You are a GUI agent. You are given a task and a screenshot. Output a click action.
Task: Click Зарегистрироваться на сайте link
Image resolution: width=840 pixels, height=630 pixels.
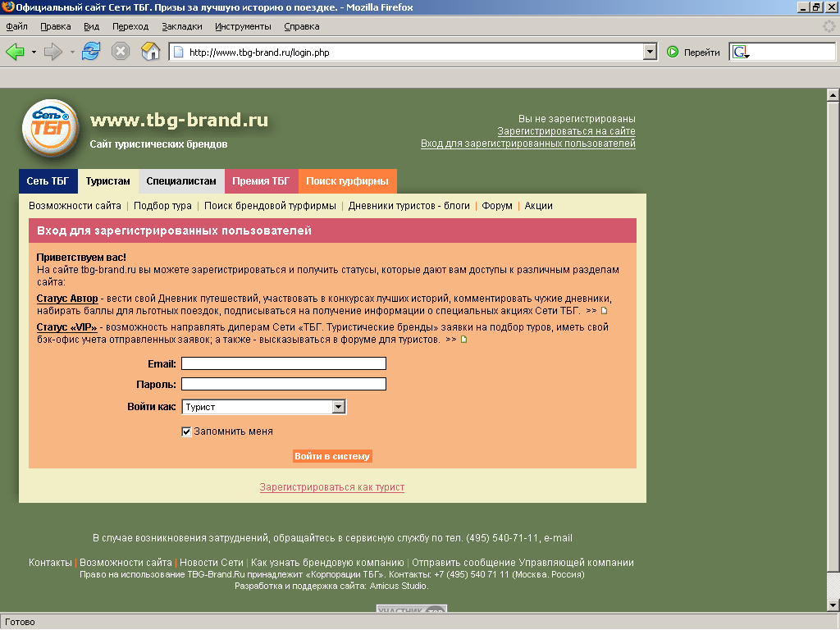pyautogui.click(x=566, y=131)
